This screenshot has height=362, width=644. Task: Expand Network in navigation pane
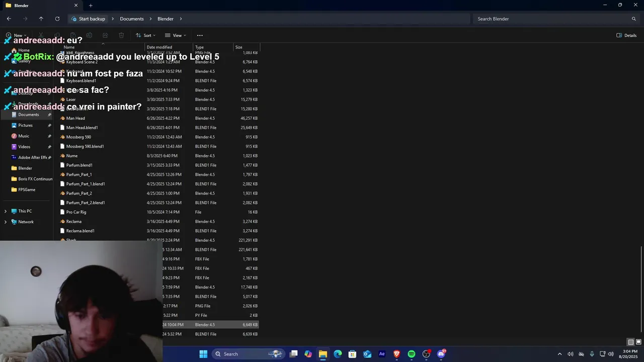point(6,222)
